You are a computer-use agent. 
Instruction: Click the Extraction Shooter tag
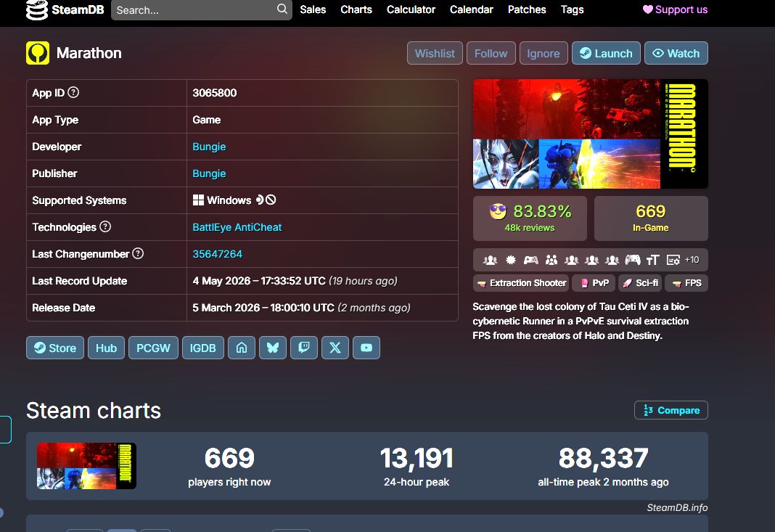click(x=522, y=283)
